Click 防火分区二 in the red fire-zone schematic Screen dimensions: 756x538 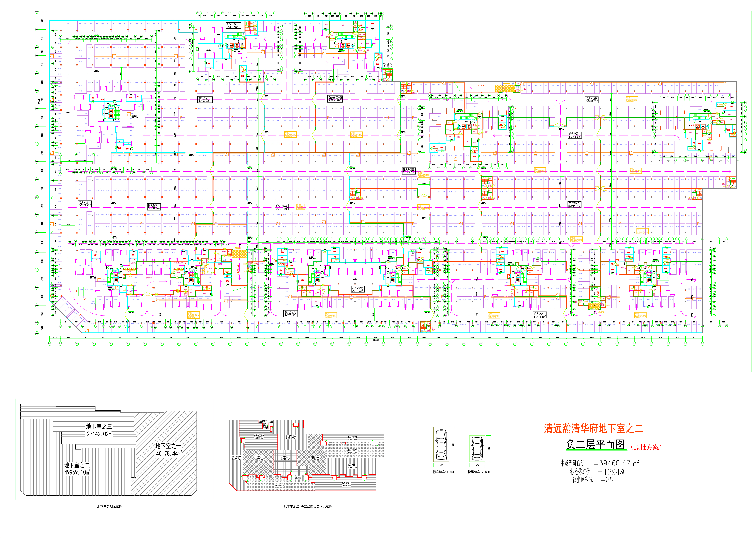point(352,466)
